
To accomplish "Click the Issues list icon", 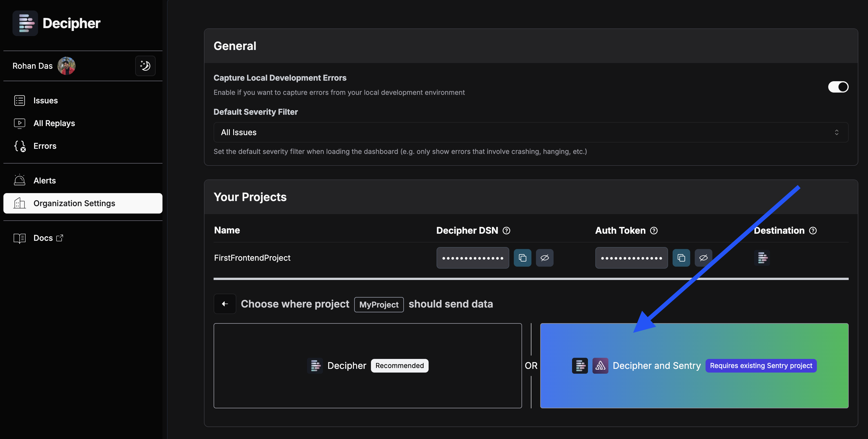I will (20, 101).
